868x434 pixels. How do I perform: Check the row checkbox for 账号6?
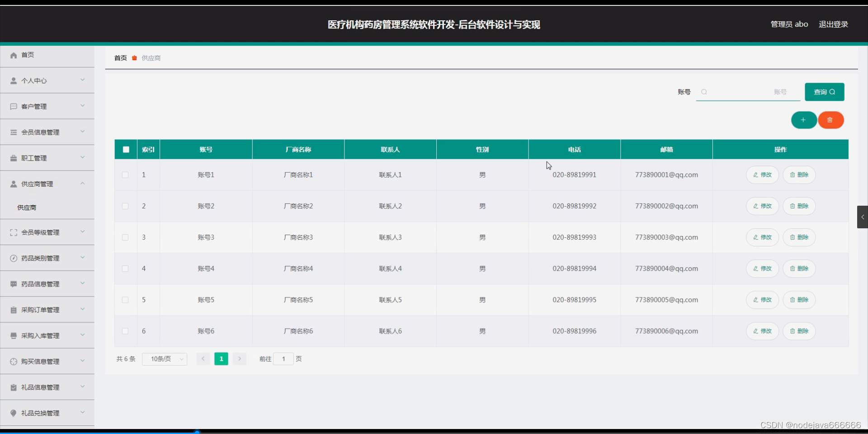coord(125,331)
